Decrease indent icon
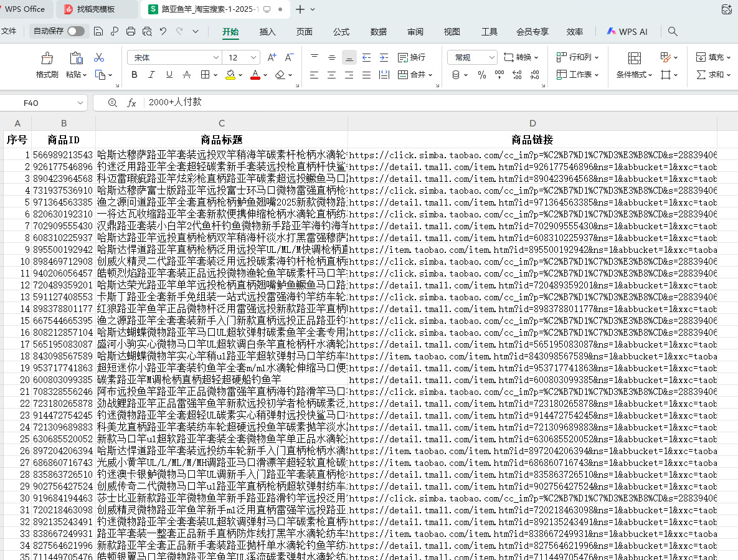Image resolution: width=738 pixels, height=560 pixels. coord(367,57)
